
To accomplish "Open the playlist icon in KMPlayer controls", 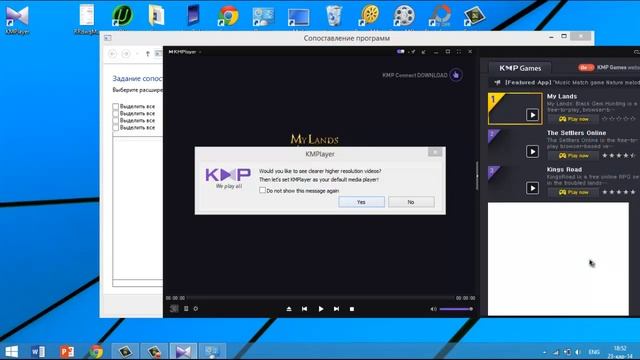I will (x=186, y=309).
